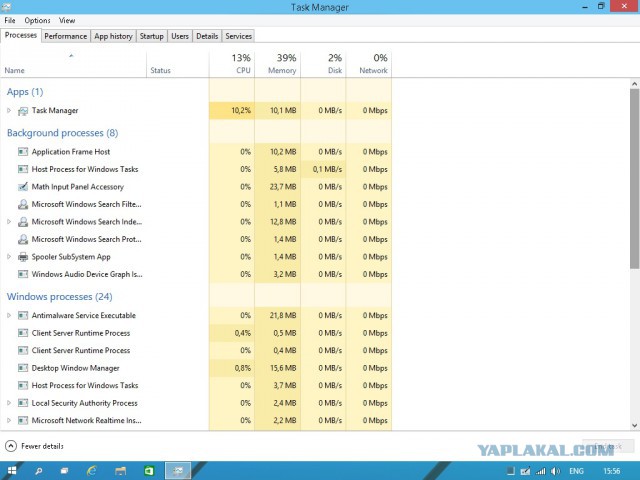
Task: Expand Local Security Authority Process row
Action: [x=9, y=403]
